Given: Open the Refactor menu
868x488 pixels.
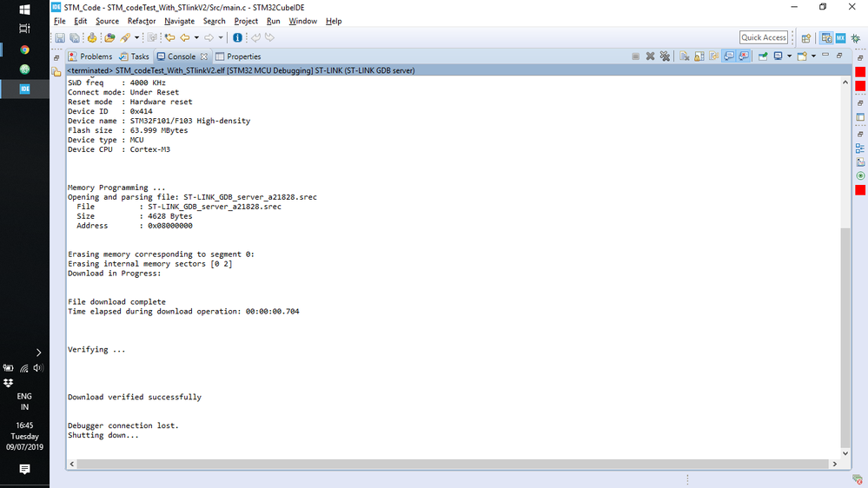Looking at the screenshot, I should click(142, 21).
